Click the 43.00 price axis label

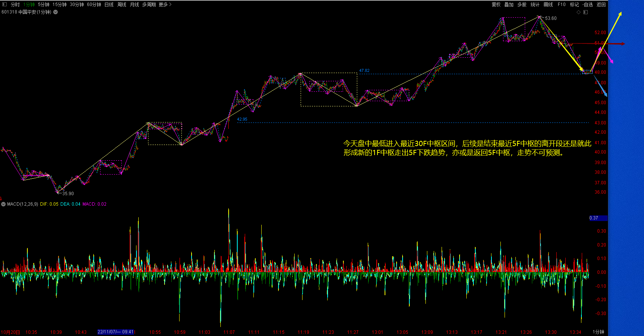[600, 122]
